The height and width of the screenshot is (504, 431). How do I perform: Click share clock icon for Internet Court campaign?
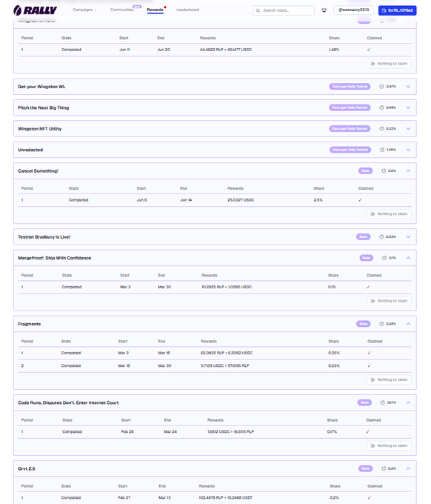click(x=383, y=402)
